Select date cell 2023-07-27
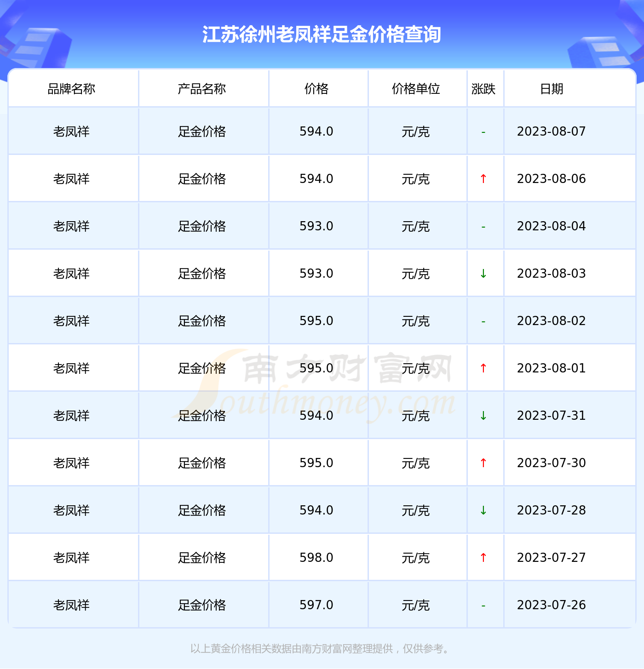This screenshot has height=669, width=644. pos(552,558)
